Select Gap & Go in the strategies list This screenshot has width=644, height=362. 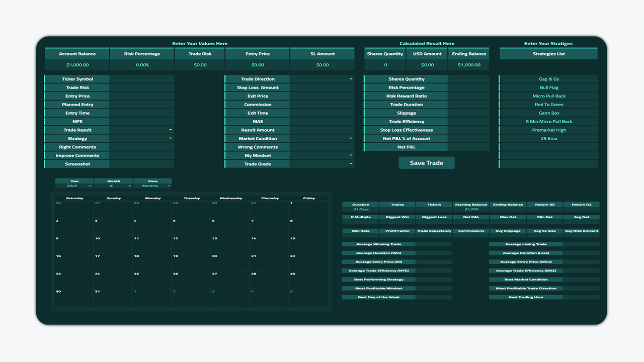(x=549, y=79)
